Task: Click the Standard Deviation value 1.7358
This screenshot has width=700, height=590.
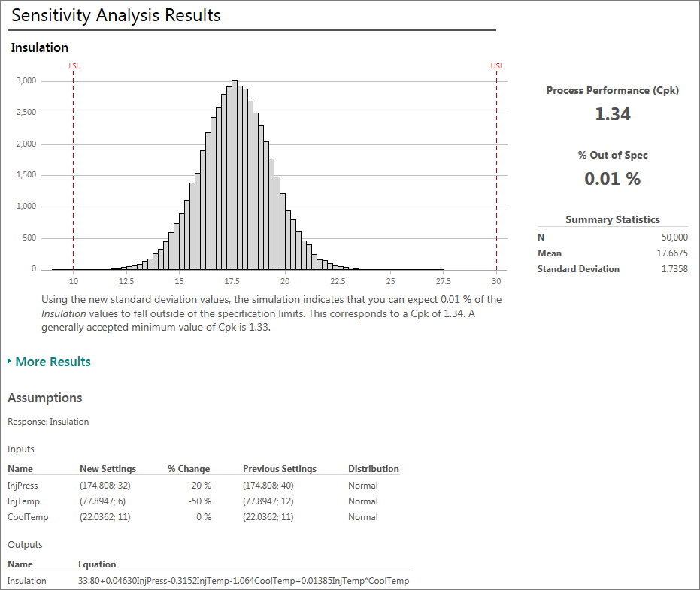Action: [x=671, y=269]
